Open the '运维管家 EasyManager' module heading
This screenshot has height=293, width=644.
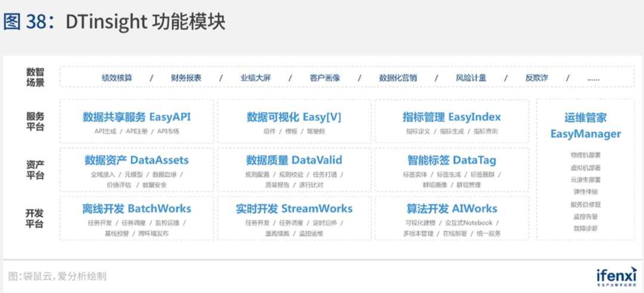586,126
